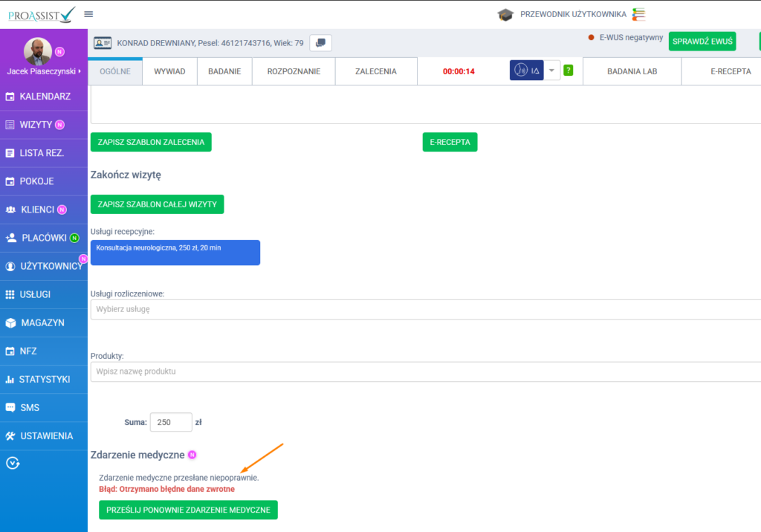Open Statystyki in the sidebar
The image size is (761, 532).
pos(44,380)
